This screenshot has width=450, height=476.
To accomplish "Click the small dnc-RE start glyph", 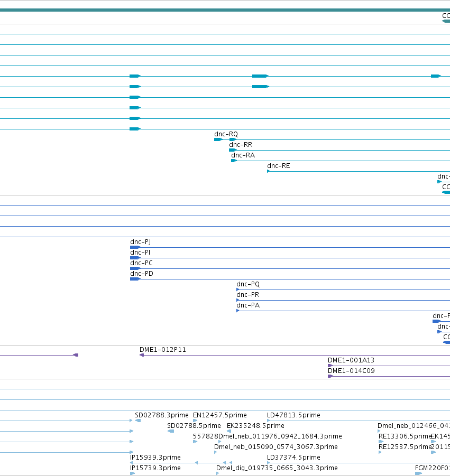I will 268,171.
